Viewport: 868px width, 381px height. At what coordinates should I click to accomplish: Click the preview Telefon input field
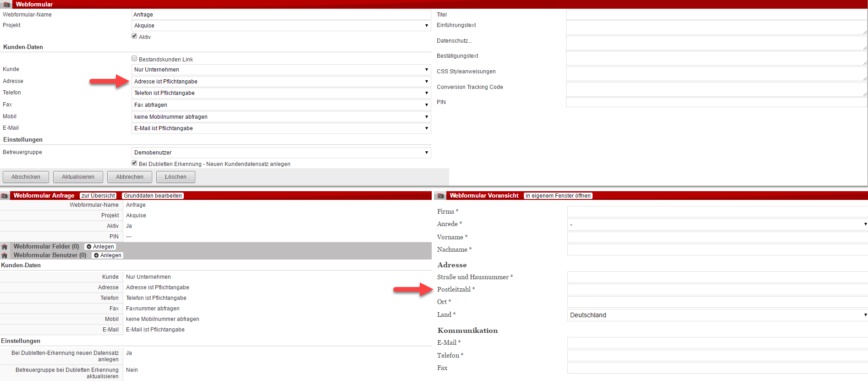pos(717,355)
